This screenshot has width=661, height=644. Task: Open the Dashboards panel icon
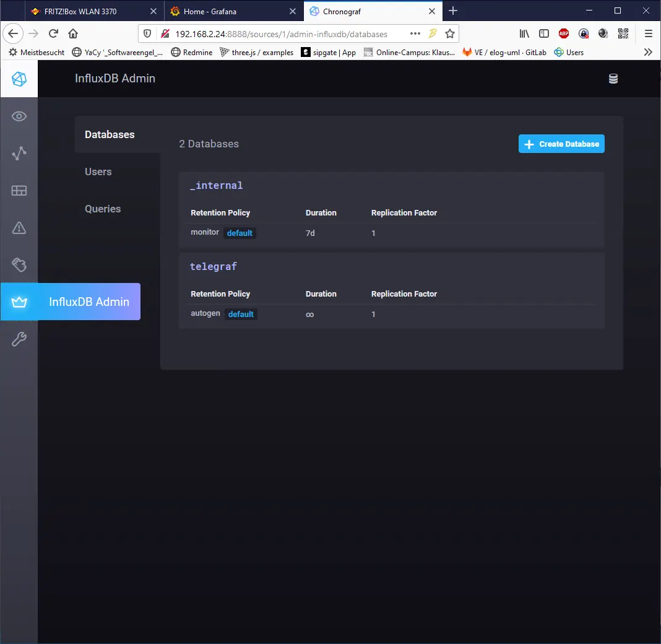(x=19, y=190)
